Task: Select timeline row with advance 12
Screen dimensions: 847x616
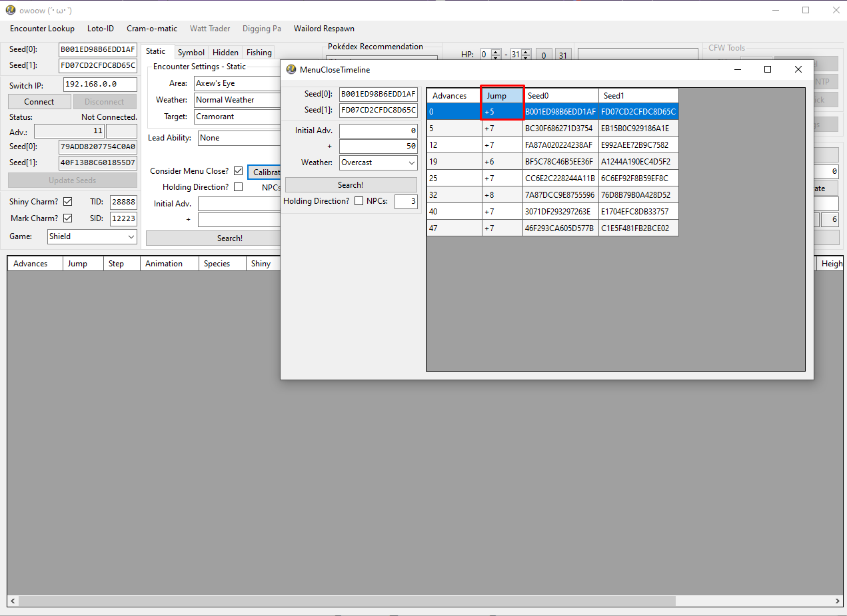Action: pyautogui.click(x=552, y=145)
